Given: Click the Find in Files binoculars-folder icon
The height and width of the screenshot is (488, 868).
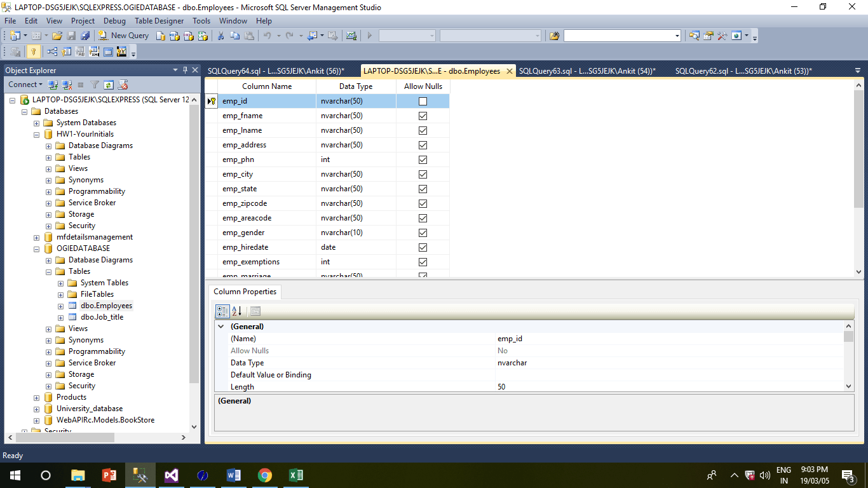Looking at the screenshot, I should pyautogui.click(x=554, y=36).
